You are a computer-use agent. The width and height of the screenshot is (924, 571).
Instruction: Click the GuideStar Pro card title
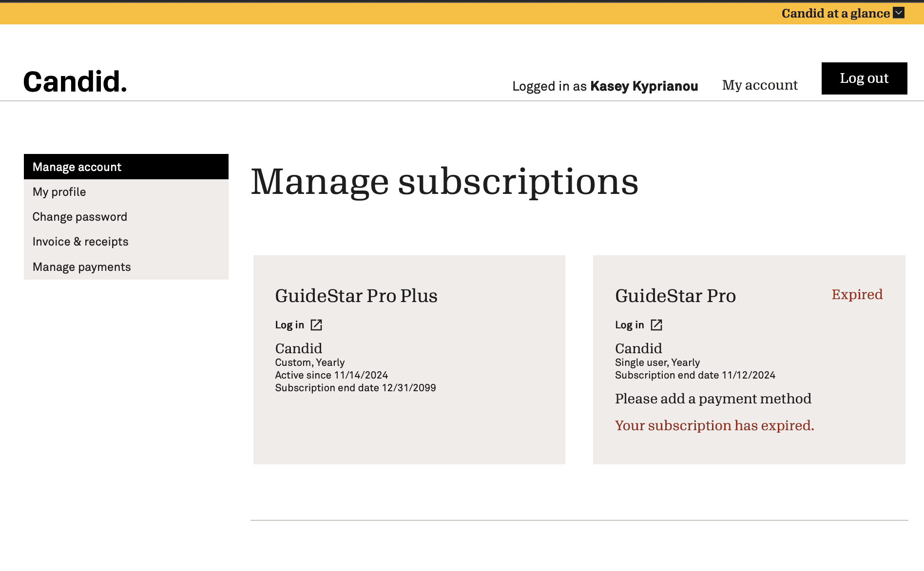[x=675, y=296]
